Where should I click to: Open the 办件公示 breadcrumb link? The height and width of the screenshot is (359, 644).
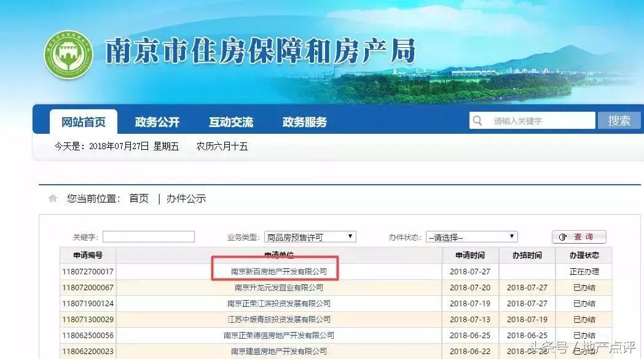pos(187,198)
